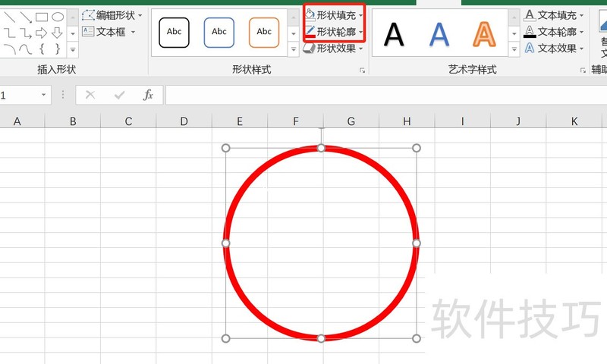Select column K header

[574, 121]
